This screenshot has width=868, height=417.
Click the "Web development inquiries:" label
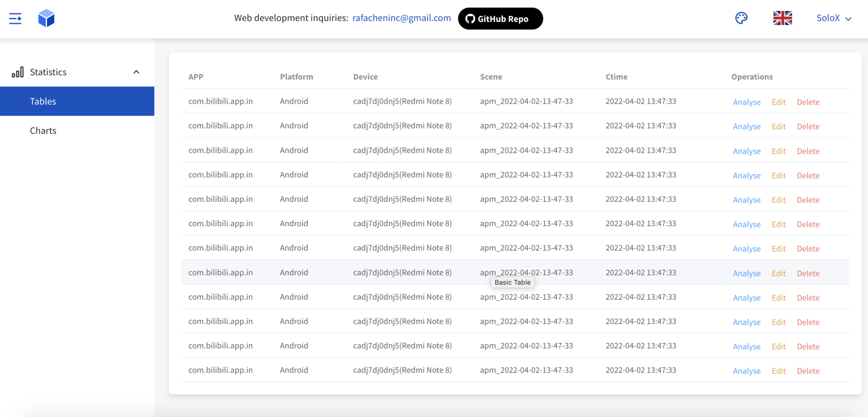[x=291, y=18]
